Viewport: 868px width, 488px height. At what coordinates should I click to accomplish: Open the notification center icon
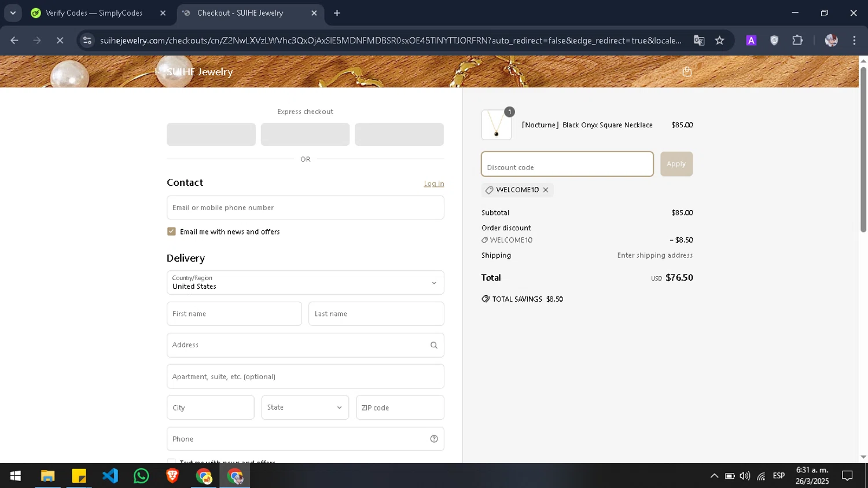tap(847, 476)
